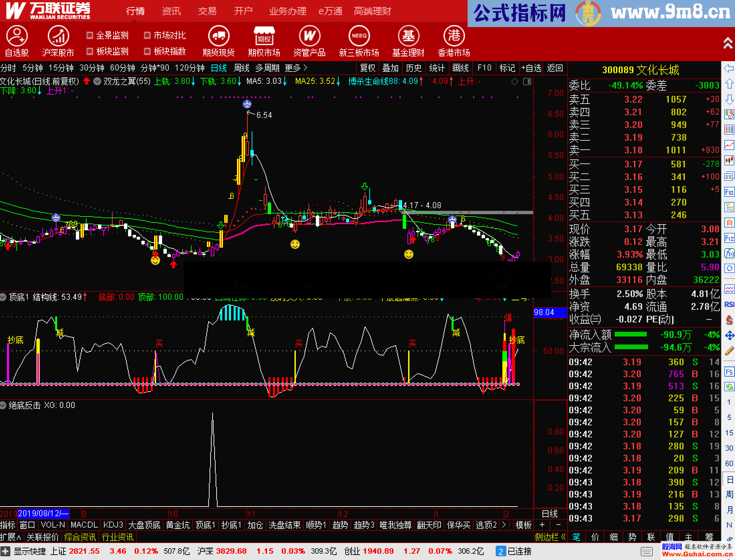
Task: Open the 香港市场 icon
Action: (x=454, y=36)
